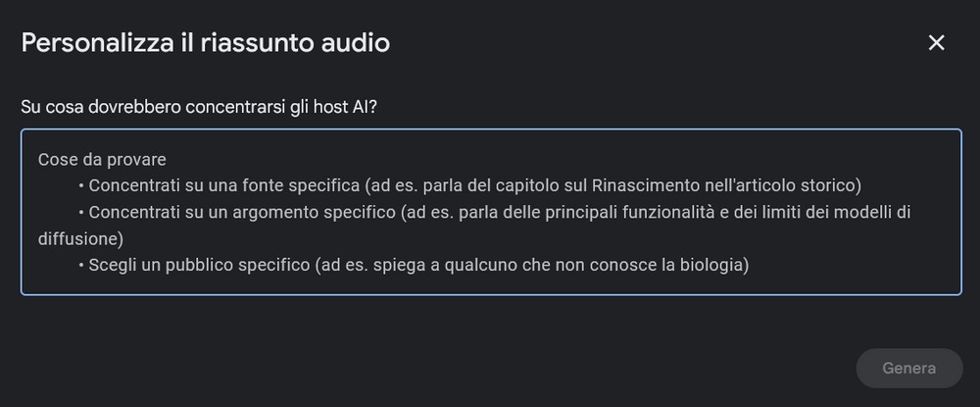Click the word "biologia" in the last suggestion
Viewport: 980px width, 407px height.
tap(718, 265)
